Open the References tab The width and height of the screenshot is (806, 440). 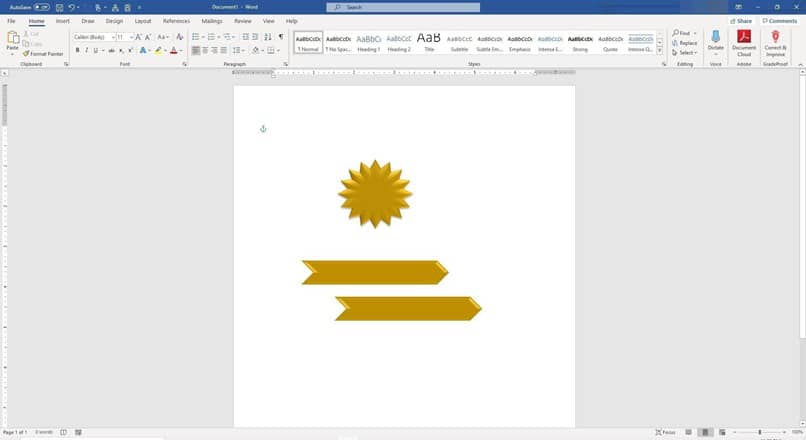(x=176, y=21)
